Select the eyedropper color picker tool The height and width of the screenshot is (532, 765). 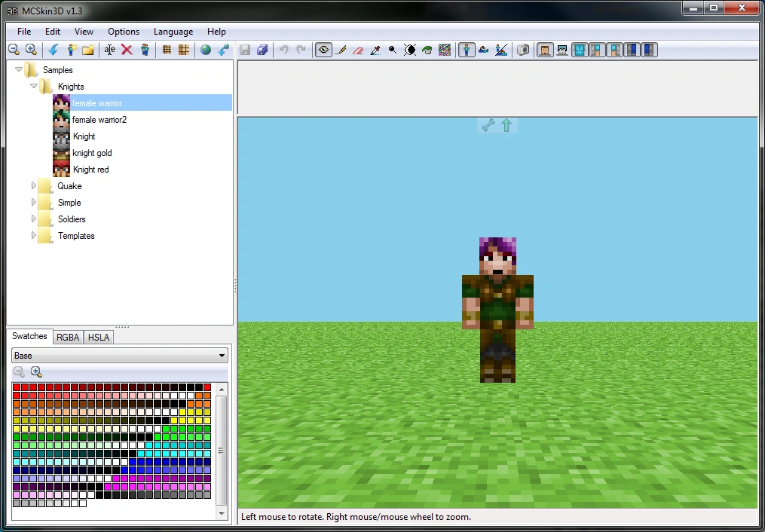click(x=375, y=50)
